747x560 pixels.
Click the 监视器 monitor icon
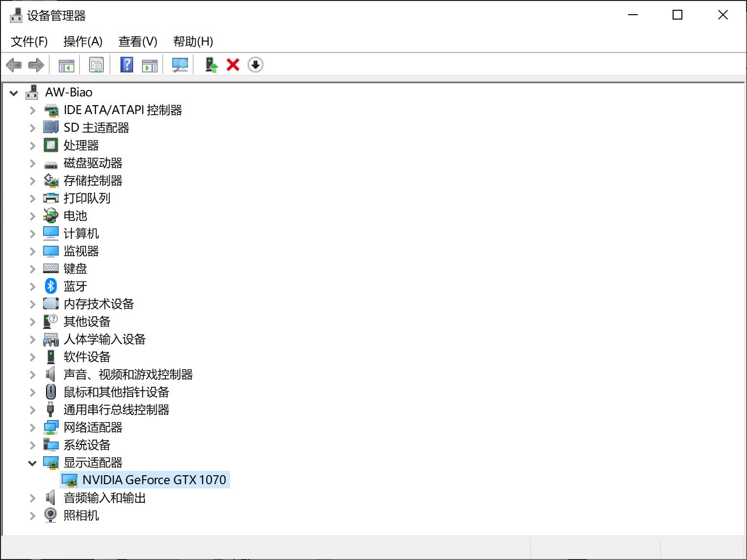coord(51,251)
